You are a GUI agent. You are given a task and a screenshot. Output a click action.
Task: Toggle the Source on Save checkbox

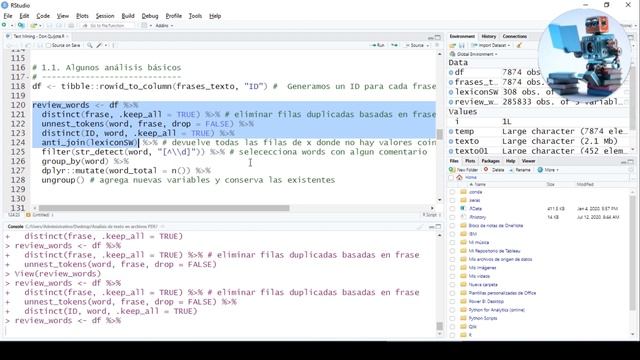48,45
